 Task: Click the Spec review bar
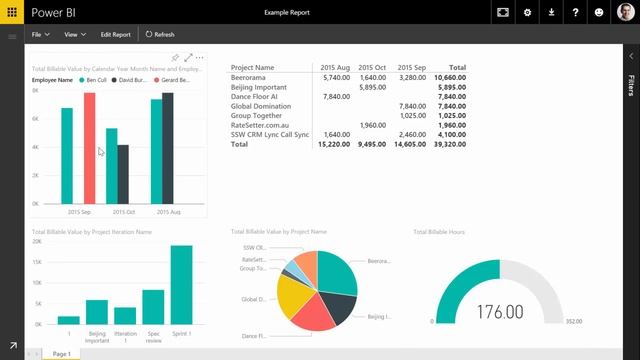point(153,307)
